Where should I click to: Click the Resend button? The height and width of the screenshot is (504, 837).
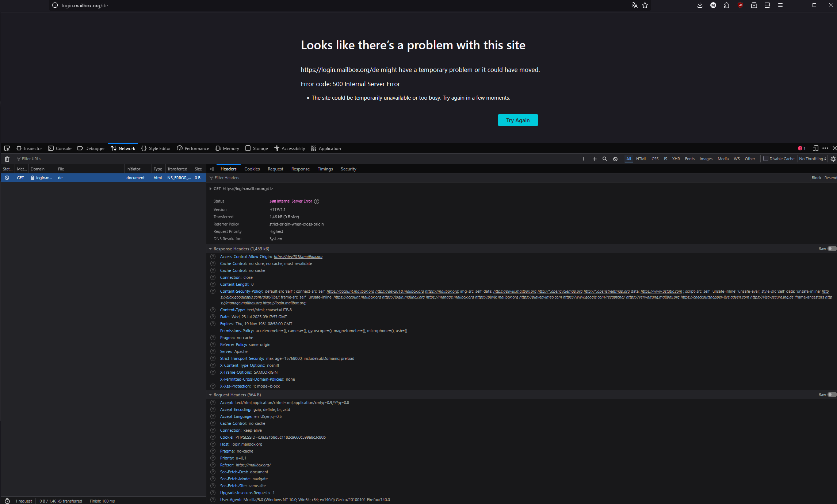pyautogui.click(x=830, y=178)
